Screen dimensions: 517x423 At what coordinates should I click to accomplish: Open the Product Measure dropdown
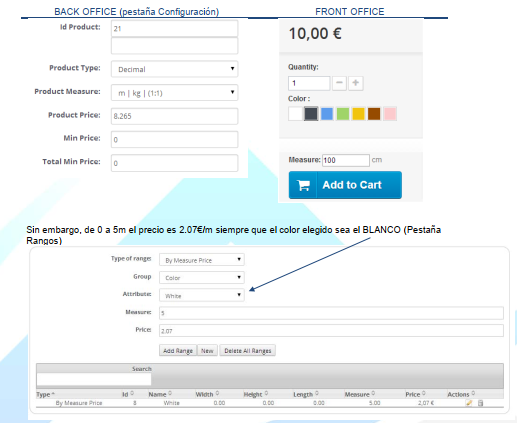(174, 92)
